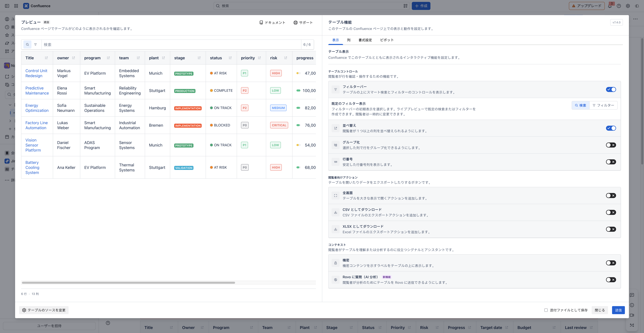Open the ドキュメント link

click(x=272, y=22)
